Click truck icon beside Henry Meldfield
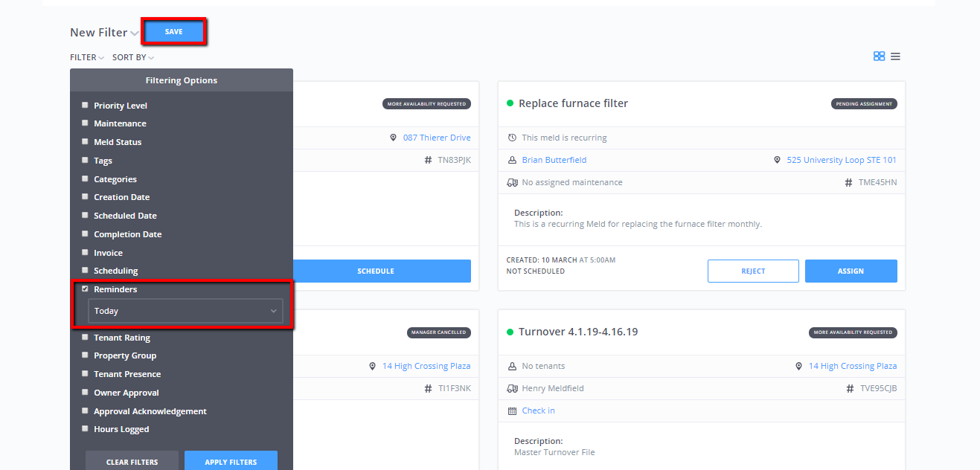Viewport: 980px width, 470px height. point(512,388)
